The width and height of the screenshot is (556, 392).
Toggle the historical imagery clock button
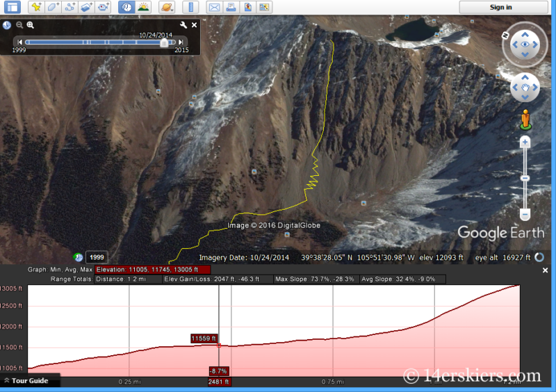pyautogui.click(x=126, y=7)
